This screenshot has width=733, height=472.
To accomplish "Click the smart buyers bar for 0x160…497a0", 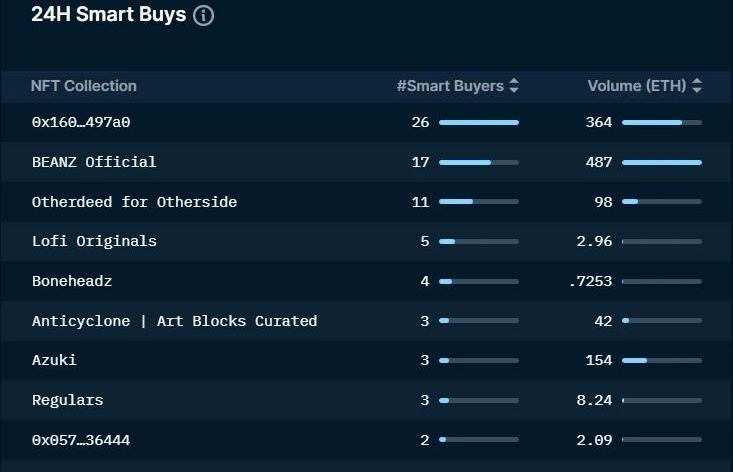I will pos(479,122).
